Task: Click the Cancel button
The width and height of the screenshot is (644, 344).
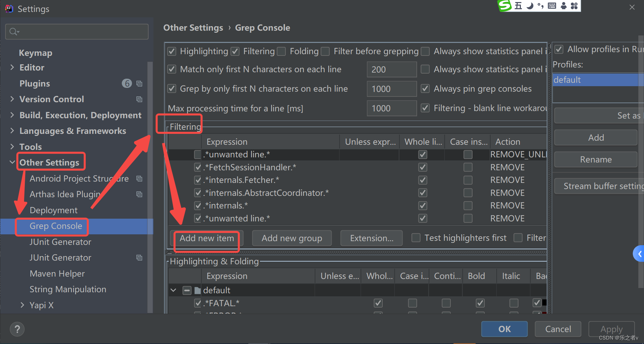Action: (x=558, y=329)
